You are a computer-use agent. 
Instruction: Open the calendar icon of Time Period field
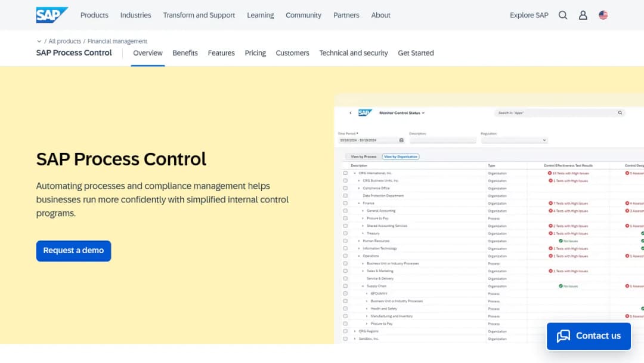(x=401, y=140)
